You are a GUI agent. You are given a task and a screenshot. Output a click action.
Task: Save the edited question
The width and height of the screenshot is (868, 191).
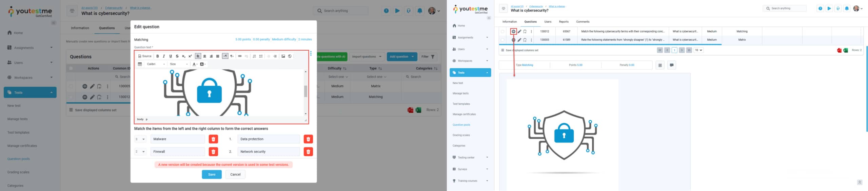click(x=212, y=175)
